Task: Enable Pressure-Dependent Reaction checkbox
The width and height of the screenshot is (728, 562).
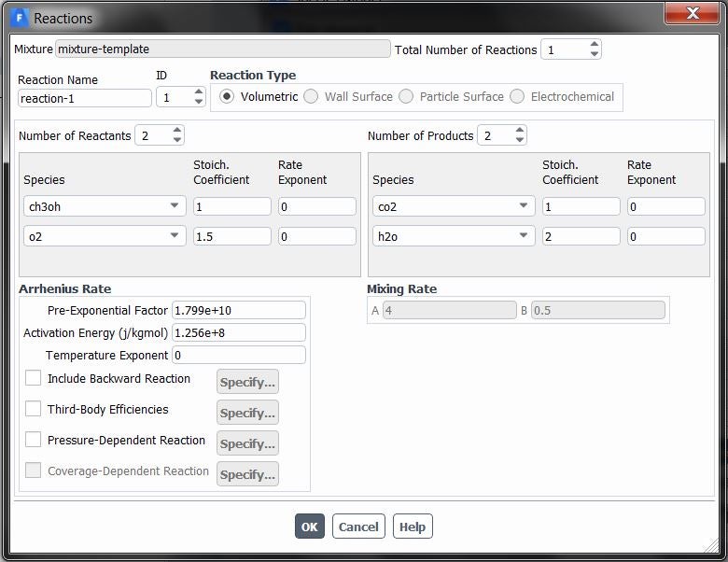Action: tap(34, 440)
